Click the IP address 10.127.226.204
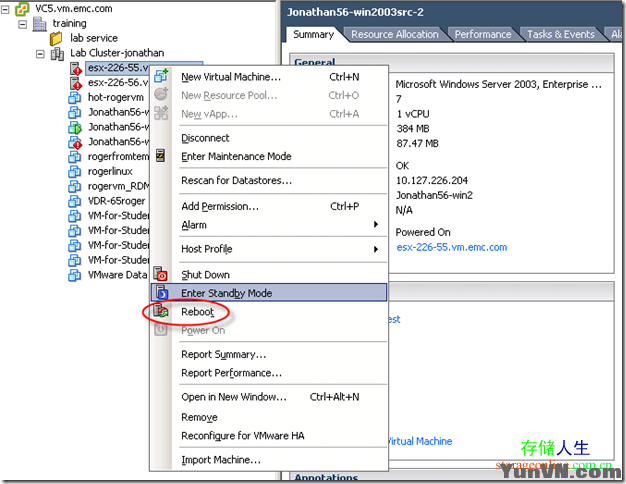626x484 pixels. tap(432, 181)
